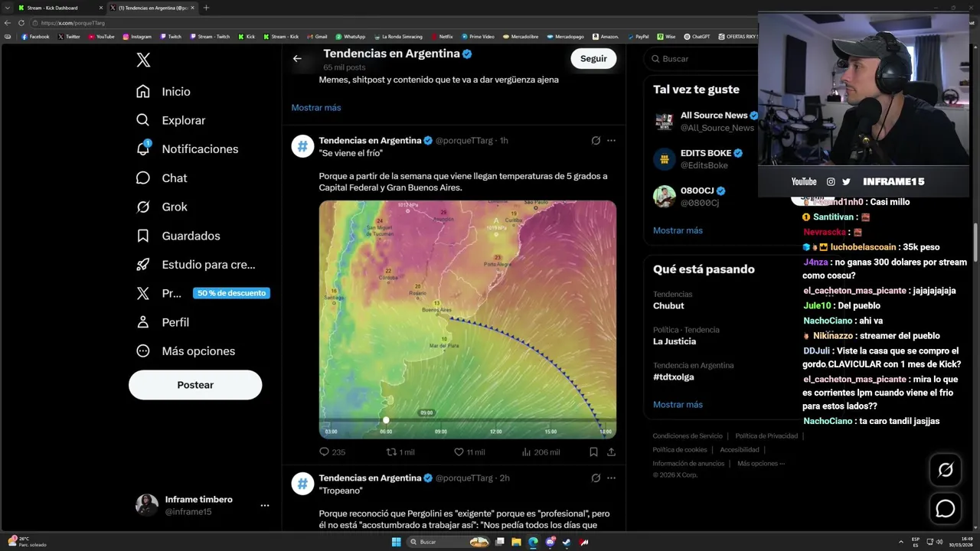Show more under Tal vez te guste
Screen dimensions: 980x551
click(678, 230)
